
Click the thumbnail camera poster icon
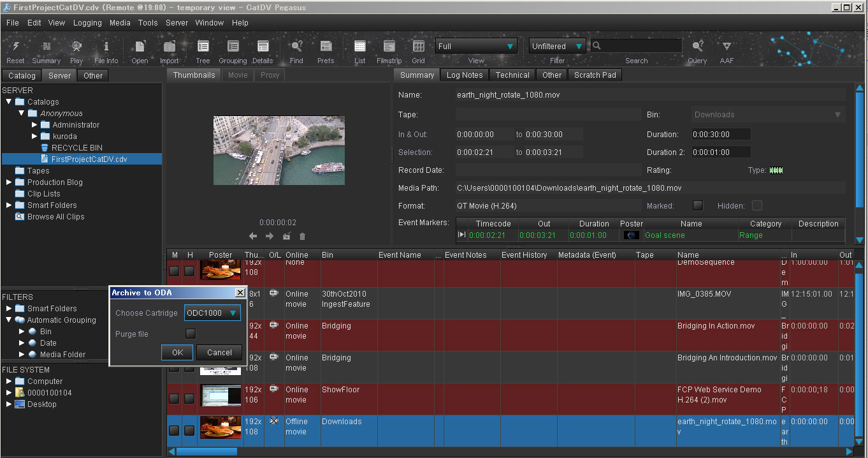(x=287, y=236)
